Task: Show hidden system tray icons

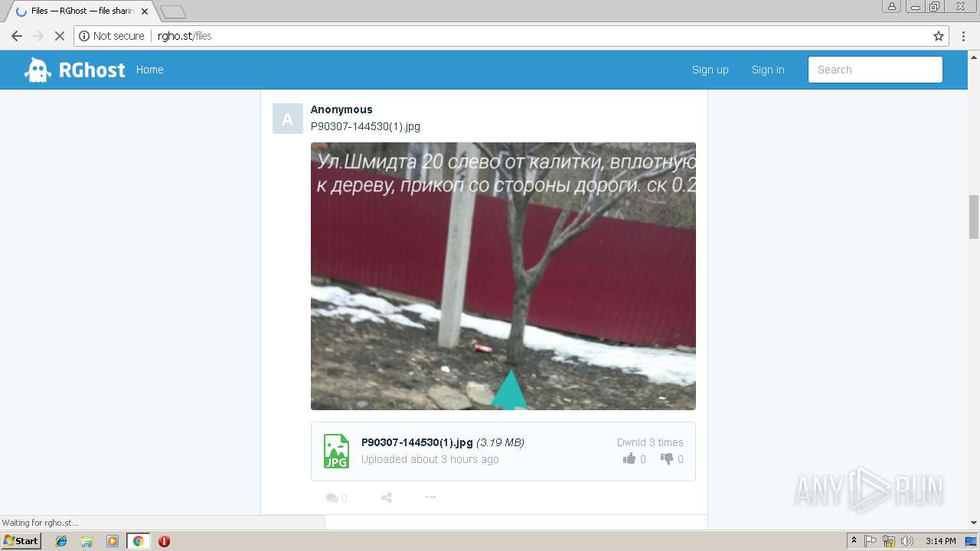Action: (854, 541)
